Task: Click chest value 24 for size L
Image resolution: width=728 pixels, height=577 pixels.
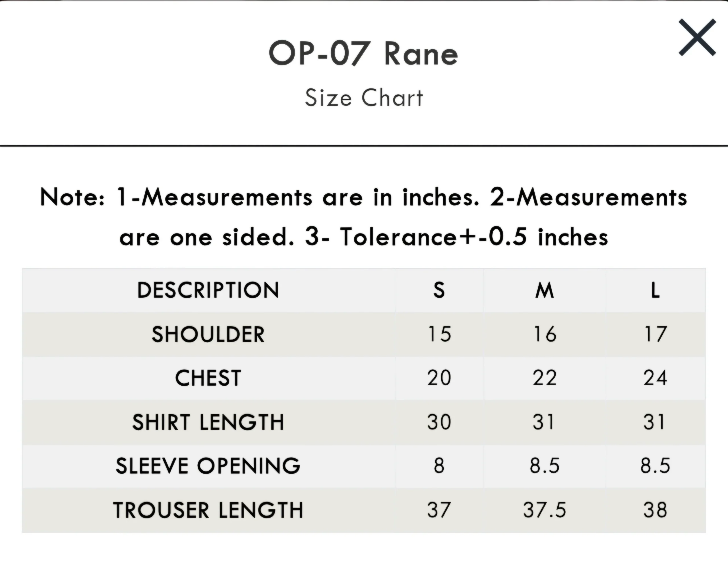Action: pyautogui.click(x=655, y=378)
